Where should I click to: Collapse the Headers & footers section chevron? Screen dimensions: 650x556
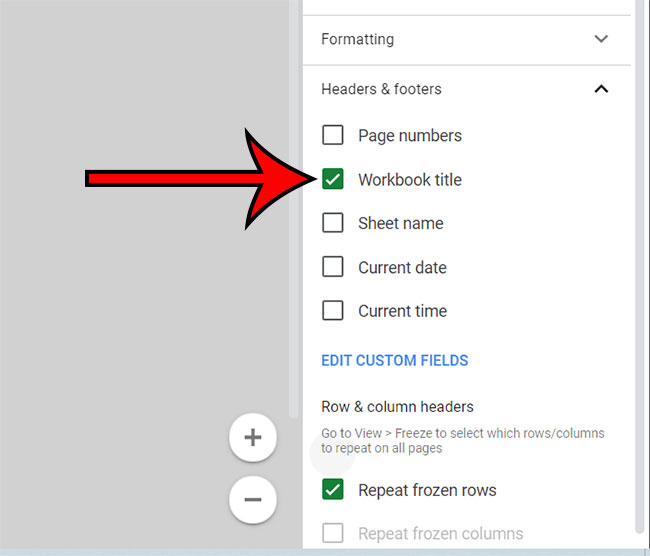coord(601,89)
